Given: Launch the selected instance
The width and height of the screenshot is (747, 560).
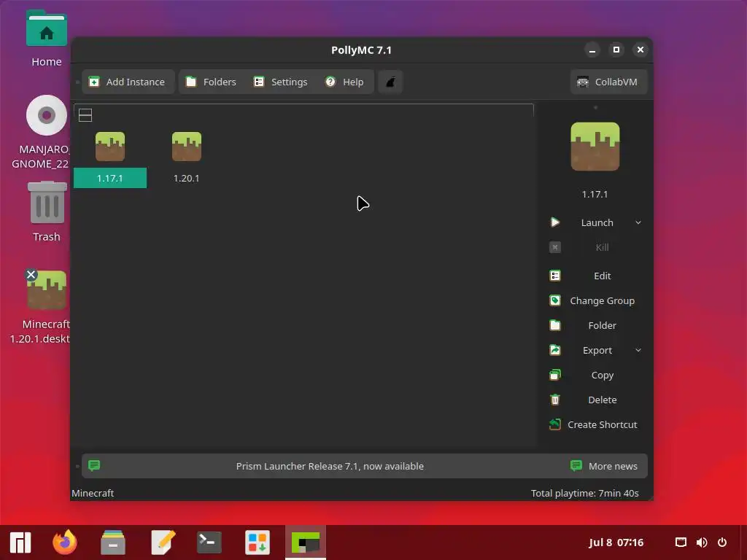Looking at the screenshot, I should tap(597, 222).
